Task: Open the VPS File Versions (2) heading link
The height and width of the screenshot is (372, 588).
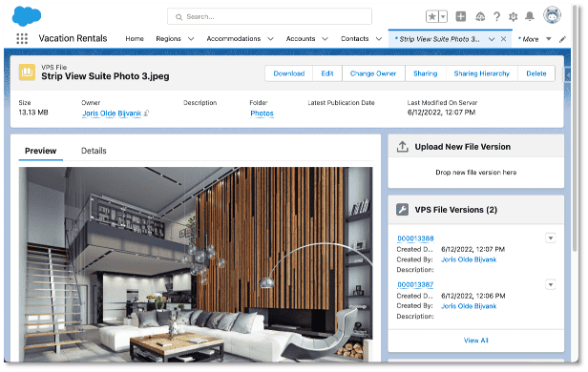Action: pos(456,210)
